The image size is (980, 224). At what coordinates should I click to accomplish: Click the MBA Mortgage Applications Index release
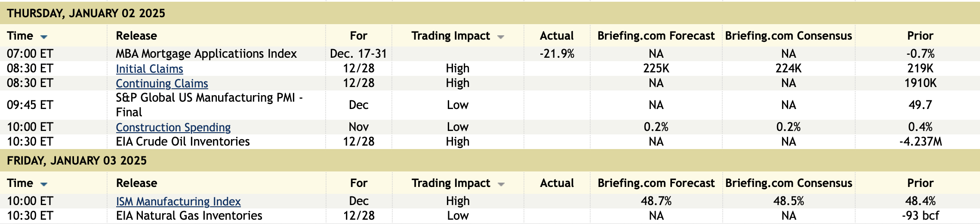[206, 54]
